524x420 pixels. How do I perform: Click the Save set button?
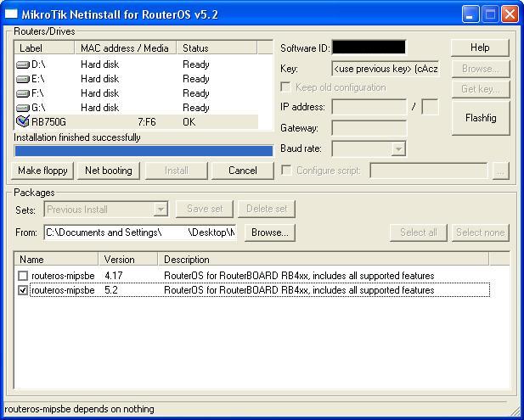pyautogui.click(x=205, y=209)
